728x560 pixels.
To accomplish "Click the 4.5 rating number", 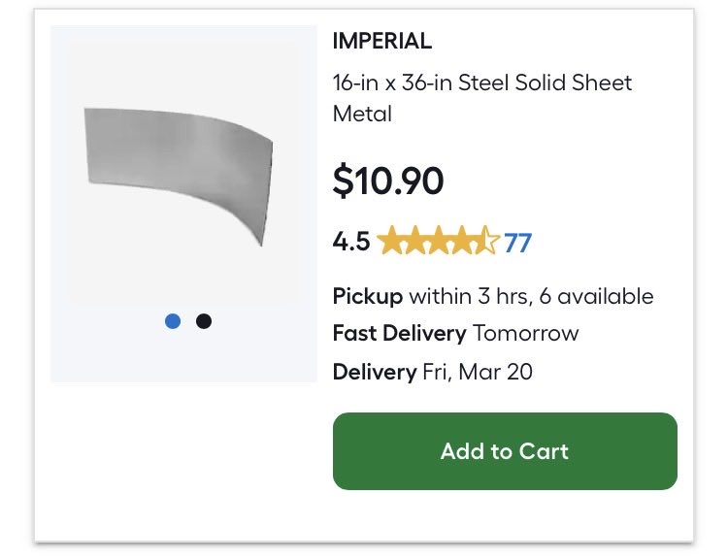I will tap(351, 242).
